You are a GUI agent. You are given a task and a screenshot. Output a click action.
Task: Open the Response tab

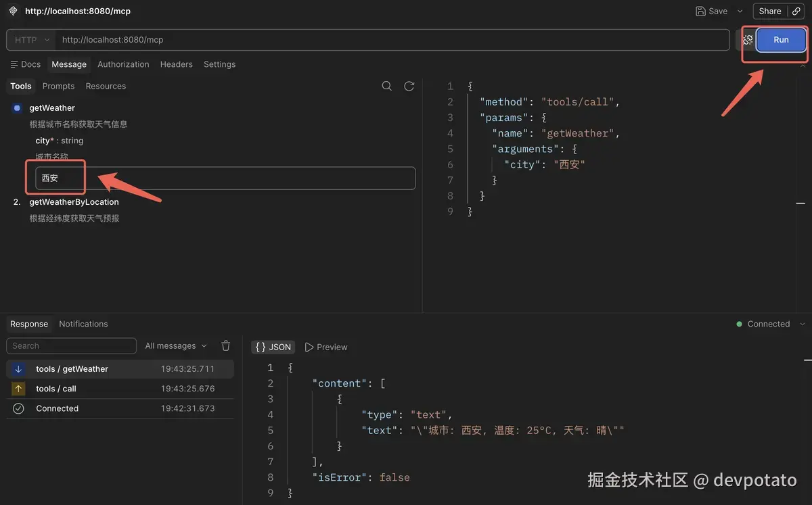[x=29, y=324]
